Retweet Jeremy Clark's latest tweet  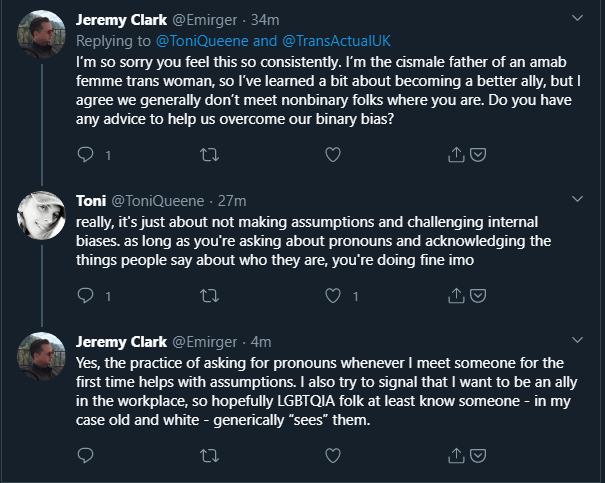coord(210,454)
